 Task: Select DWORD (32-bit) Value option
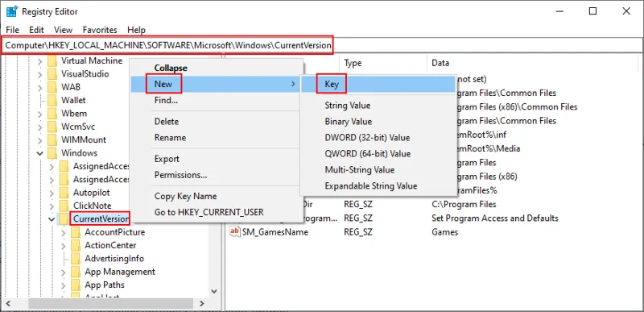tap(378, 137)
